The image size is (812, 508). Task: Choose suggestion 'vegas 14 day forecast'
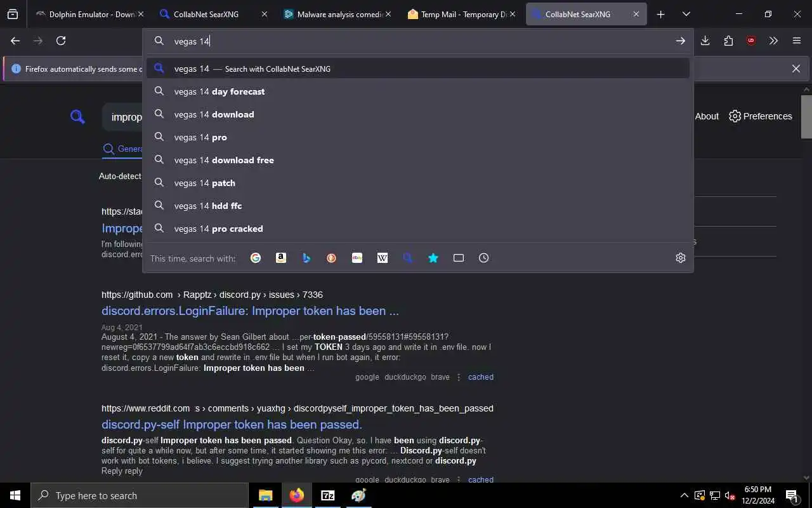click(x=418, y=91)
